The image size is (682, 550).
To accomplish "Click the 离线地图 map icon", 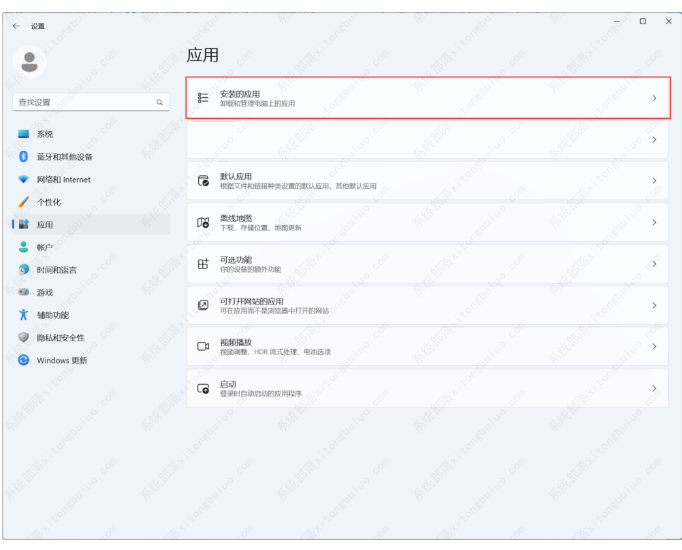I will (203, 222).
